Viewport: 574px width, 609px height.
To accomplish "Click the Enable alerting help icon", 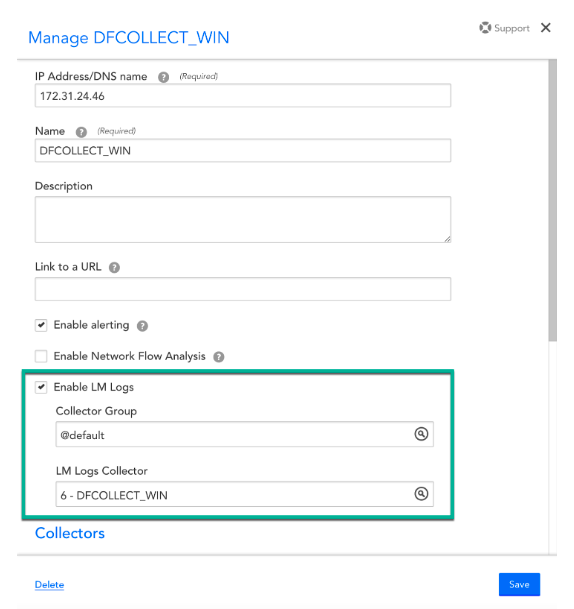I will [143, 326].
